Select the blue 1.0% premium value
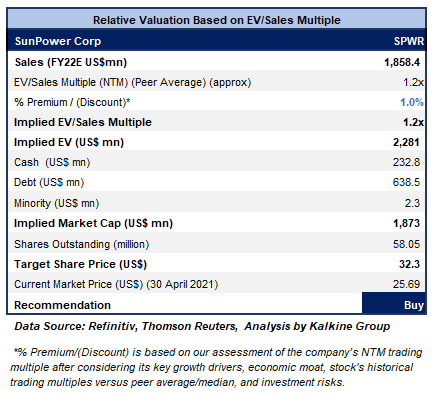Image resolution: width=435 pixels, height=396 pixels. [412, 102]
